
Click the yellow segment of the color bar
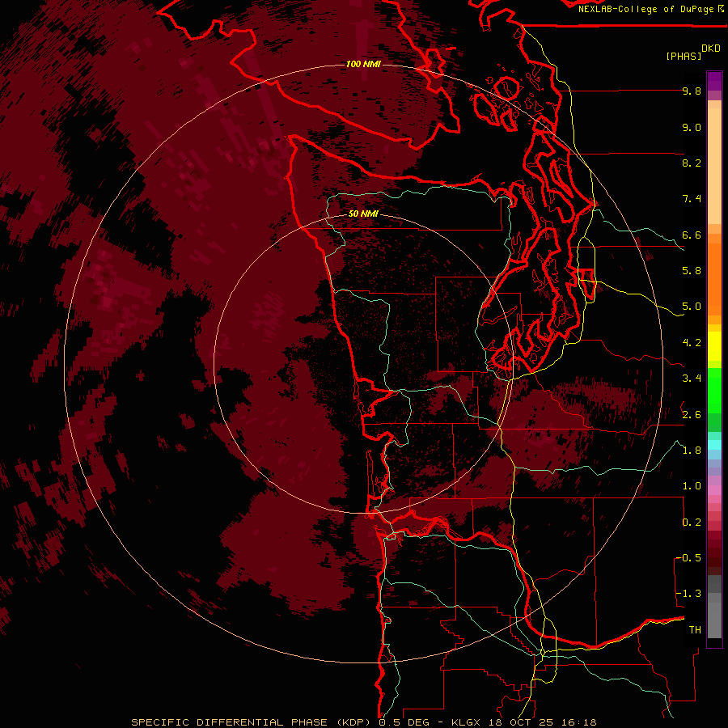(x=714, y=346)
